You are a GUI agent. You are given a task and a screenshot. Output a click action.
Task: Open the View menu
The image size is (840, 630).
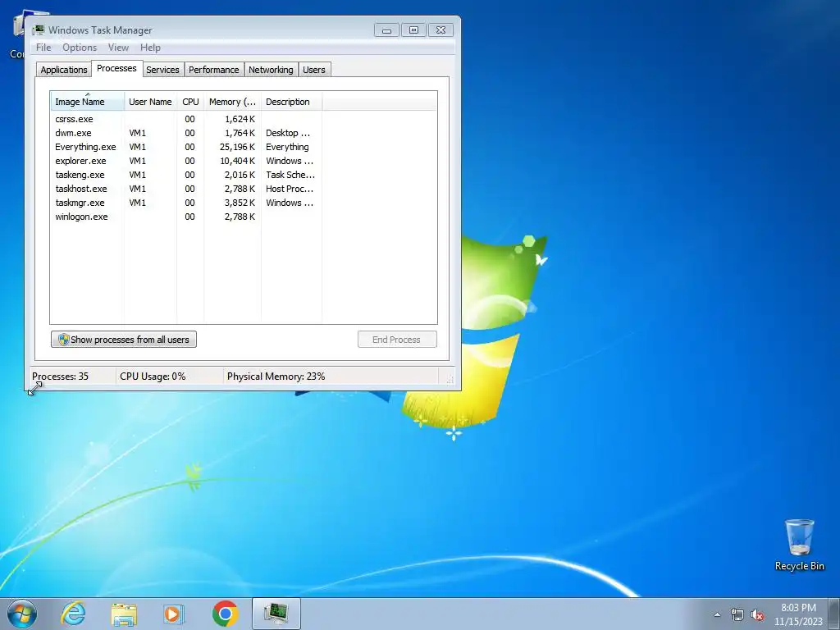click(x=118, y=48)
